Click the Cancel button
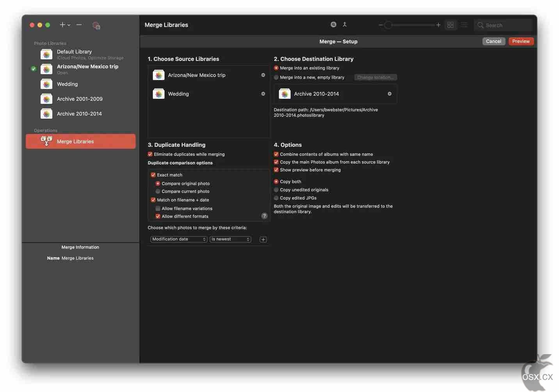This screenshot has width=559, height=392. 494,41
